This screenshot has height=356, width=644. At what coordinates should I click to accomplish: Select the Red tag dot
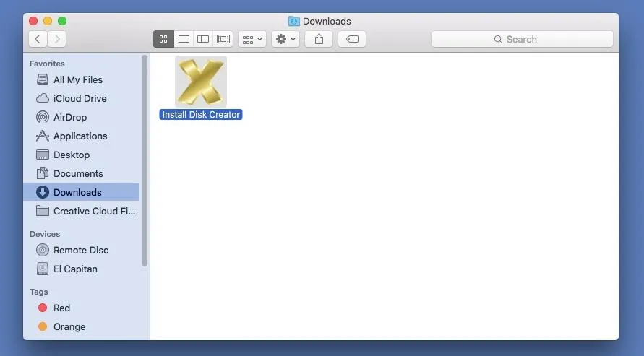[43, 308]
